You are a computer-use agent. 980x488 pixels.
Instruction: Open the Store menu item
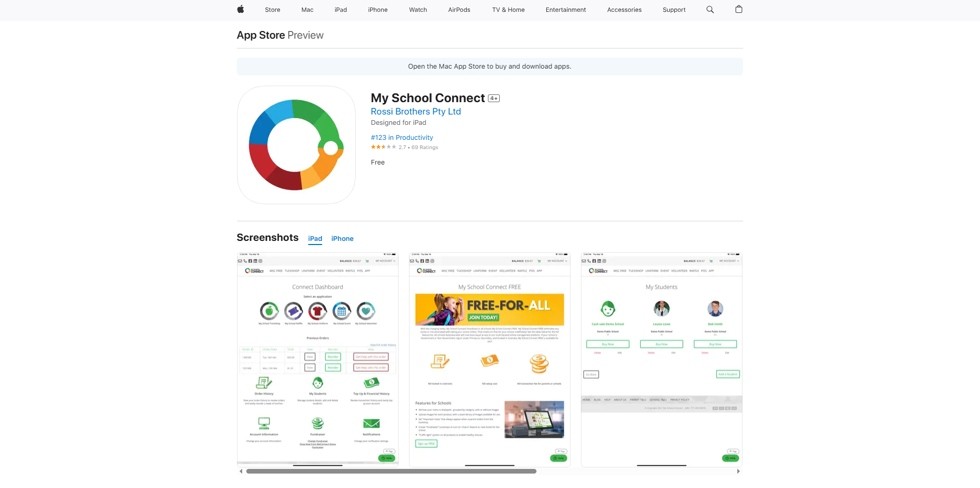[273, 10]
